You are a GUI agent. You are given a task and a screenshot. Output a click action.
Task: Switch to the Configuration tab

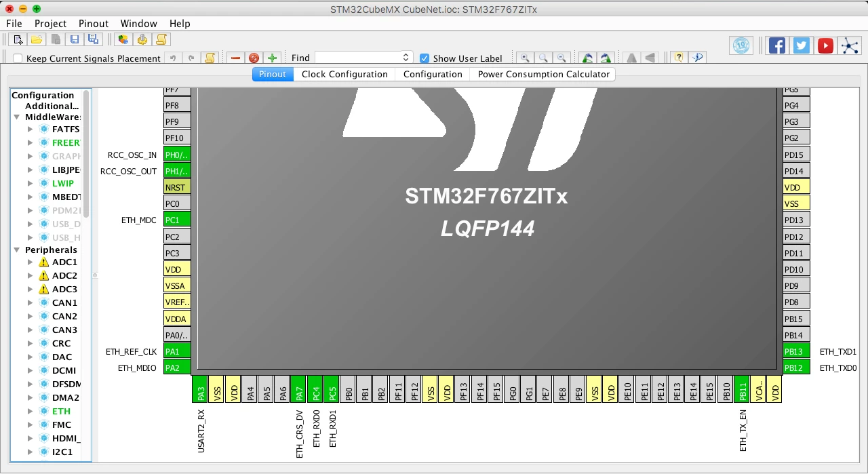(x=433, y=74)
